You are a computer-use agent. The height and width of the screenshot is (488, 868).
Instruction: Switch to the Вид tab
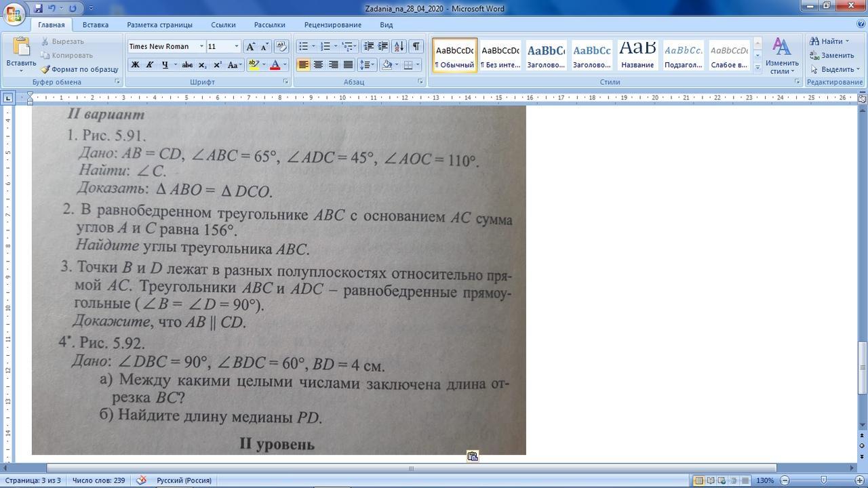pos(387,24)
